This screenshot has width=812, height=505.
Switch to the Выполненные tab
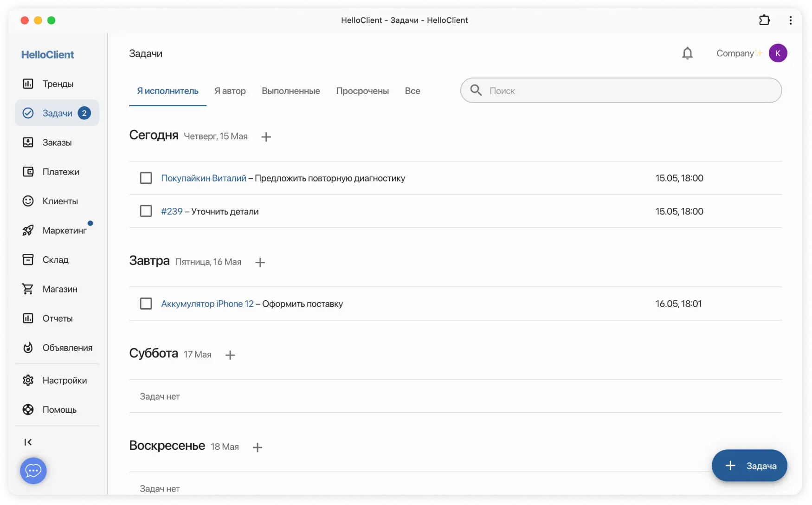pyautogui.click(x=290, y=91)
